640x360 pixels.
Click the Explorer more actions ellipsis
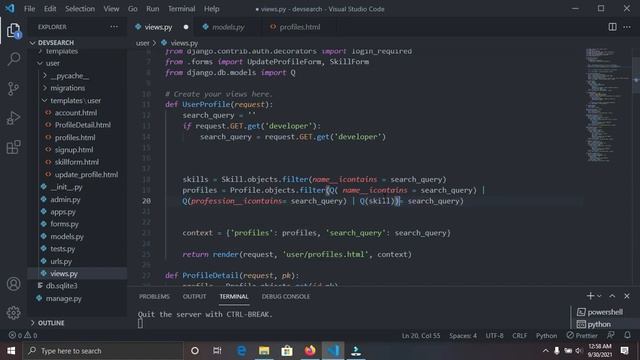[x=114, y=27]
